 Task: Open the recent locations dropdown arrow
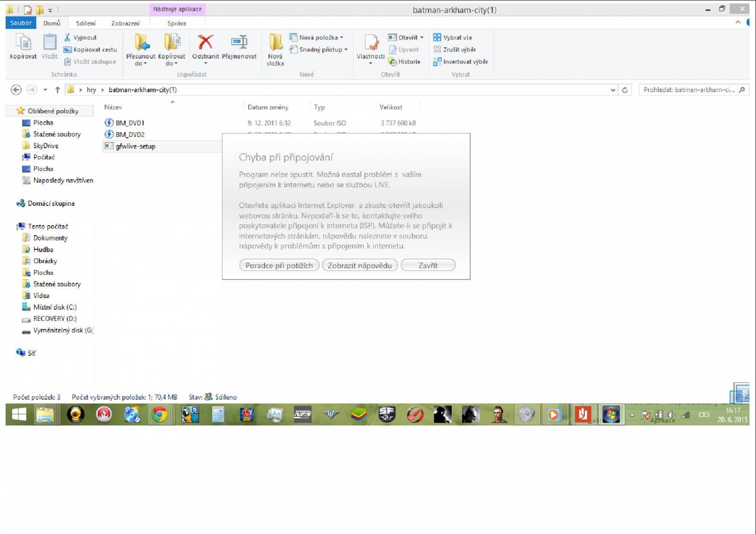pyautogui.click(x=45, y=90)
